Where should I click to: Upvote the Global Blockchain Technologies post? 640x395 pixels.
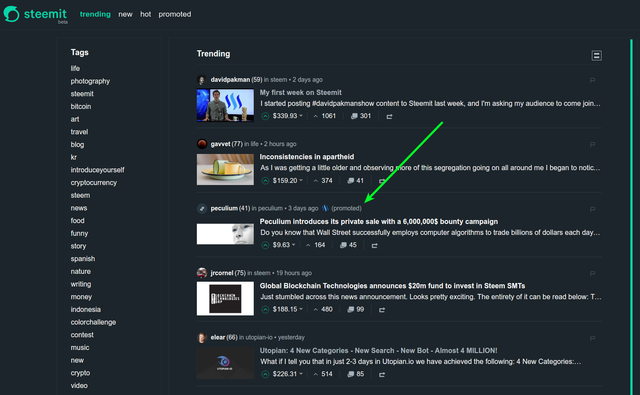tap(265, 310)
